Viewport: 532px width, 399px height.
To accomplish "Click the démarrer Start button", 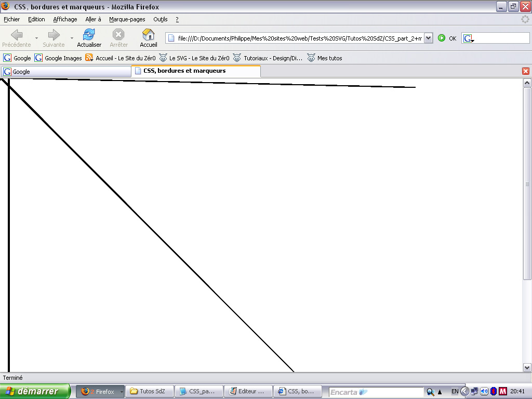I will click(x=35, y=391).
